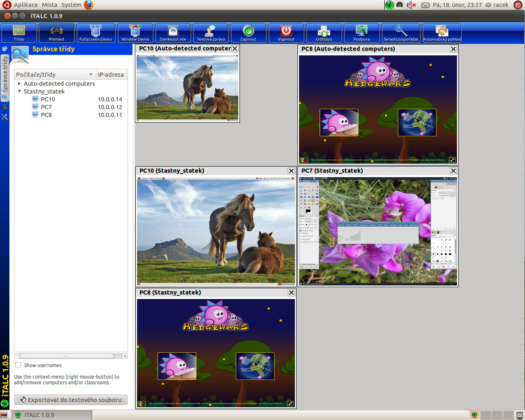Select PC7 in the computer list
Screen dimensions: 525x420
[x=46, y=107]
